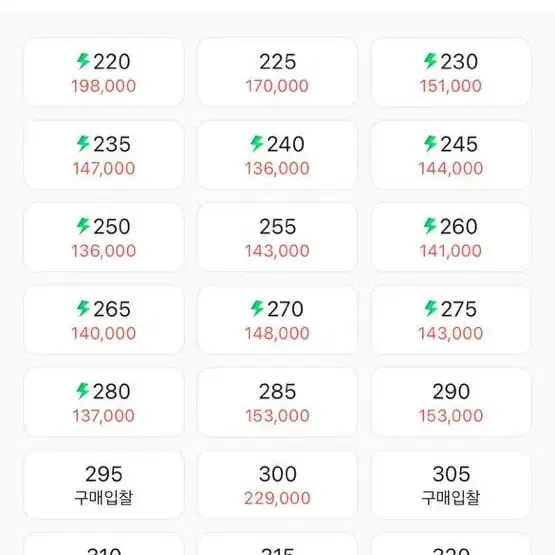555x555 pixels.
Task: Tap the green bolt icon at size 250
Action: [84, 226]
